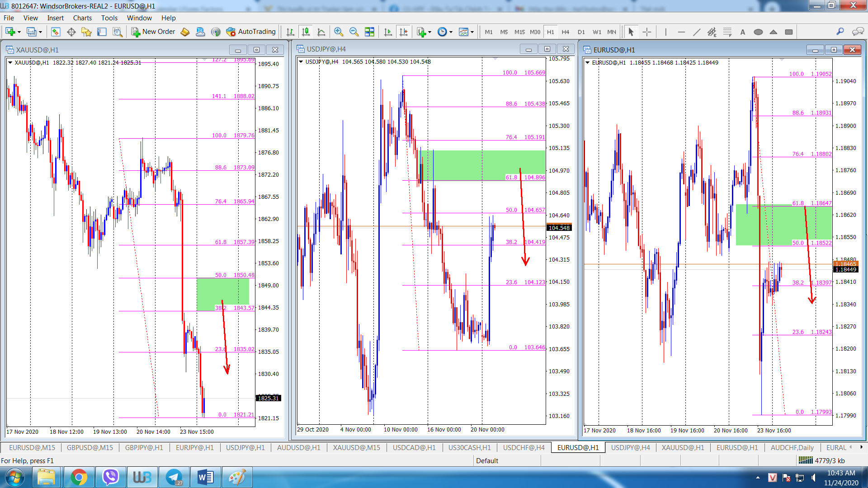This screenshot has height=488, width=868.
Task: Open Microsoft Word from the taskbar
Action: tap(205, 478)
